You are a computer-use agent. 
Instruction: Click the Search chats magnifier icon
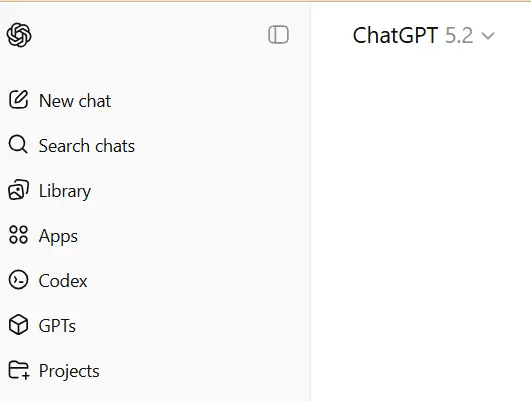(x=18, y=145)
